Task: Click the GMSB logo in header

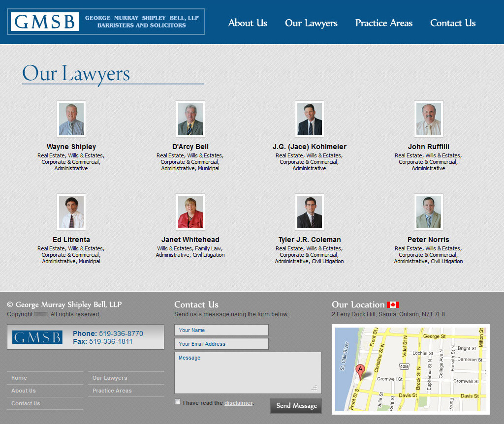Action: [106, 22]
